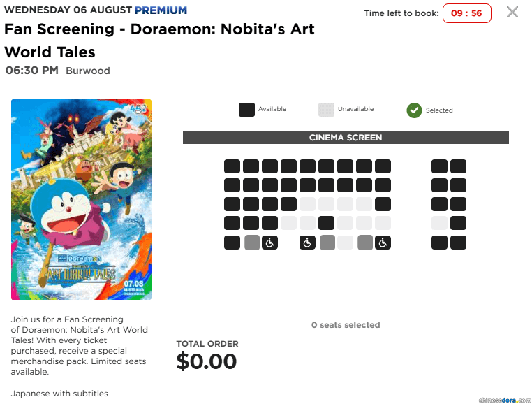Pick the isolated available seat in fourth row
This screenshot has height=404, width=532.
[x=326, y=224]
